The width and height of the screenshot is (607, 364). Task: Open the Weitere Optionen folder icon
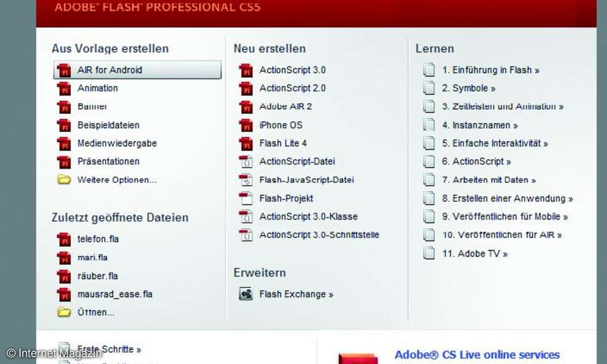tap(64, 179)
